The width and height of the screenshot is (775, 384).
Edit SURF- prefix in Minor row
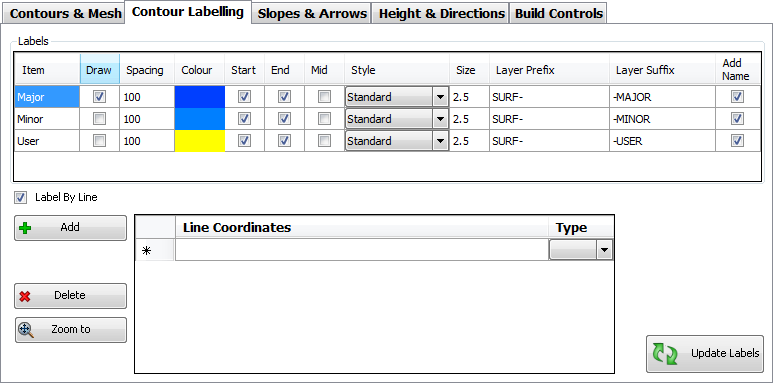(x=549, y=119)
